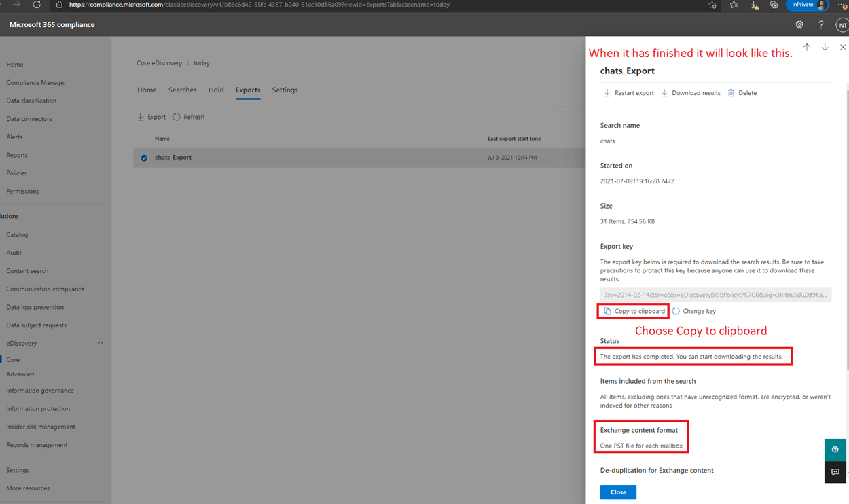This screenshot has width=849, height=504.
Task: Open the chats_Export row name
Action: tap(173, 158)
